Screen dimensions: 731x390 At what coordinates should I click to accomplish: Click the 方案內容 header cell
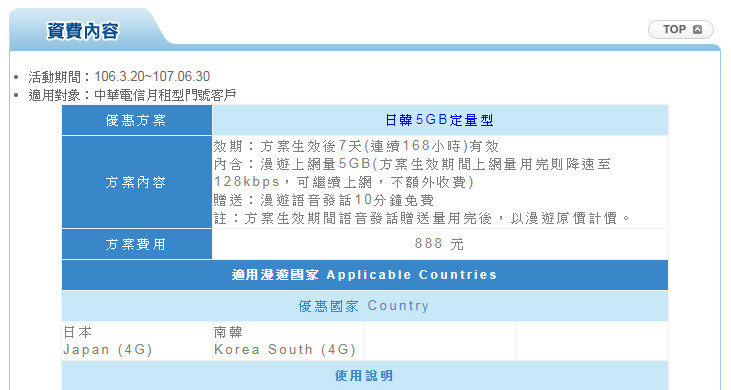[x=137, y=182]
